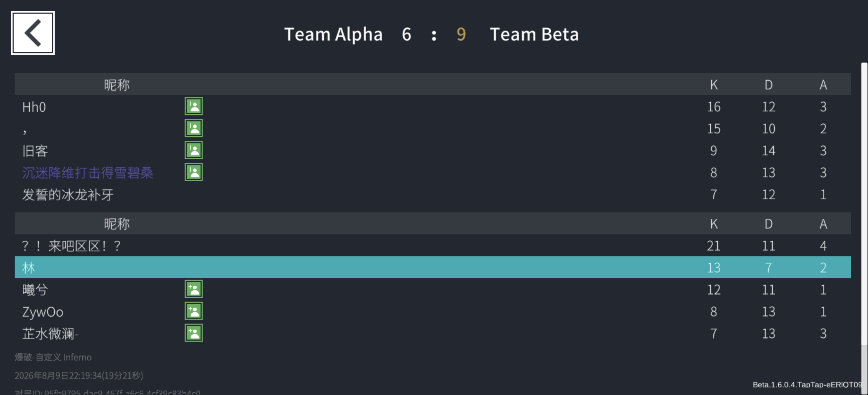This screenshot has height=395, width=868.
Task: Click the vertical scrollbar on the right edge
Action: (x=864, y=204)
